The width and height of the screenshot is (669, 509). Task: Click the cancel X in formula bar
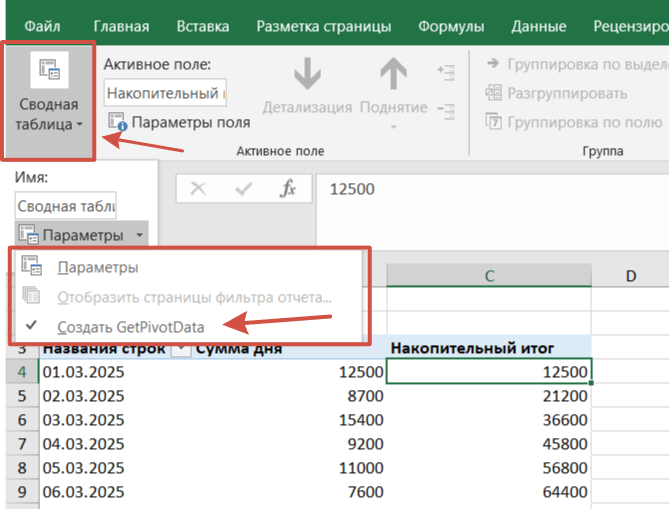pyautogui.click(x=198, y=188)
